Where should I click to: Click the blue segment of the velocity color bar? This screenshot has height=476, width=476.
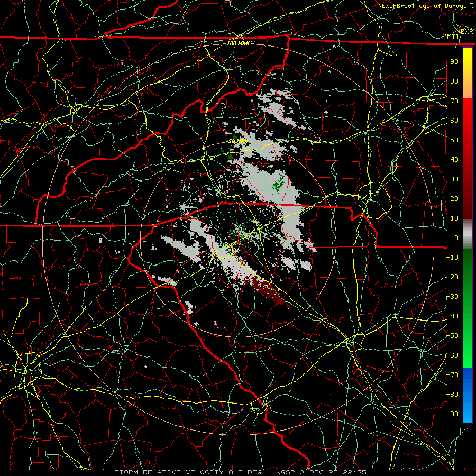click(x=467, y=395)
